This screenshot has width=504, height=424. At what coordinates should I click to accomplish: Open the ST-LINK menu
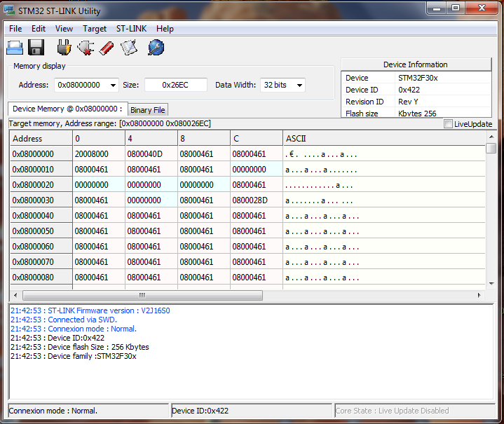131,29
